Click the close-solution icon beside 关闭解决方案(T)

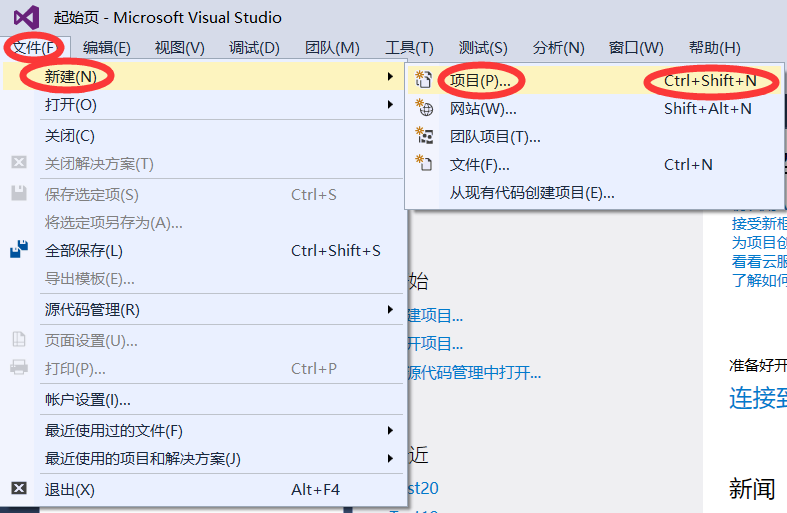19,162
